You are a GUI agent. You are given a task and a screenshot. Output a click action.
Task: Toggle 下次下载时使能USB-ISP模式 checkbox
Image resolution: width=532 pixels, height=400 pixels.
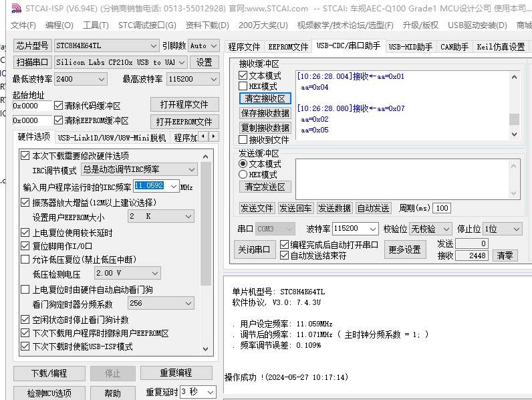click(x=25, y=346)
